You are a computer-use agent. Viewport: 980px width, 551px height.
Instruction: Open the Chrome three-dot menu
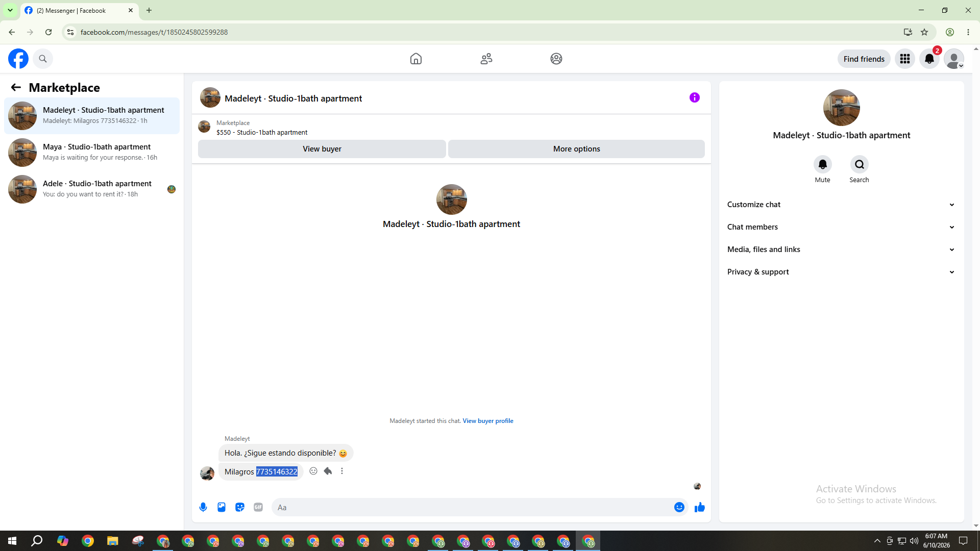(x=968, y=32)
